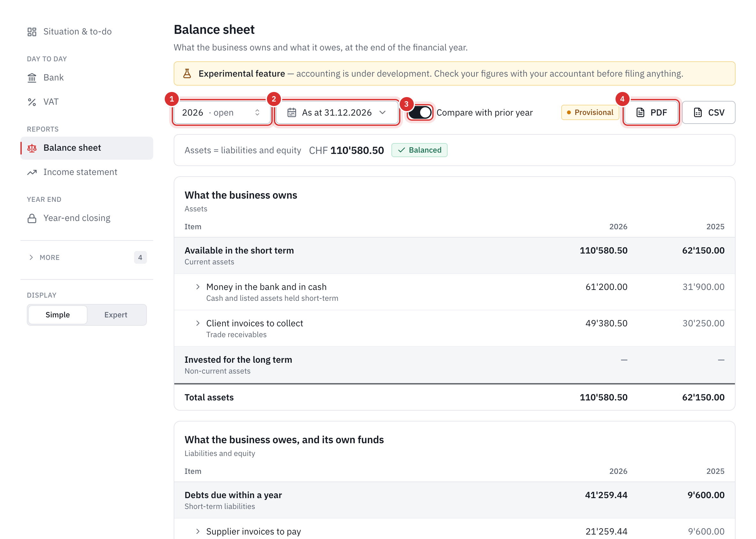Click the 62'150.00 total assets 2025 value
This screenshot has width=756, height=539.
(703, 397)
